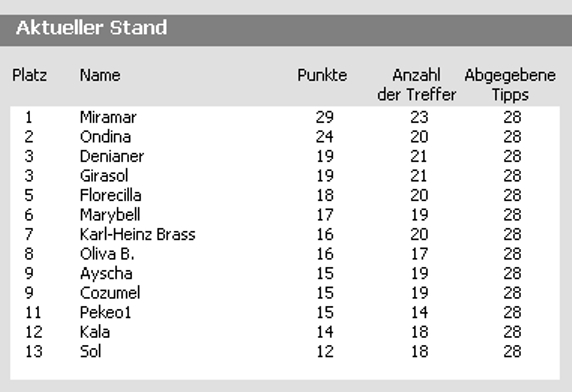Screen dimensions: 572x392
Task: Select Cozumel in the table
Action: point(110,293)
